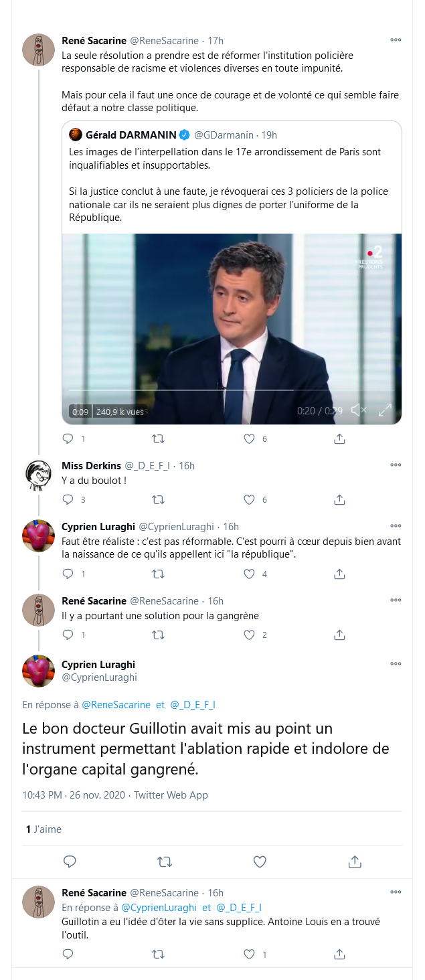Click the @_D_E_F_I mention under 'En réponse à'
The width and height of the screenshot is (425, 980).
coord(193,704)
